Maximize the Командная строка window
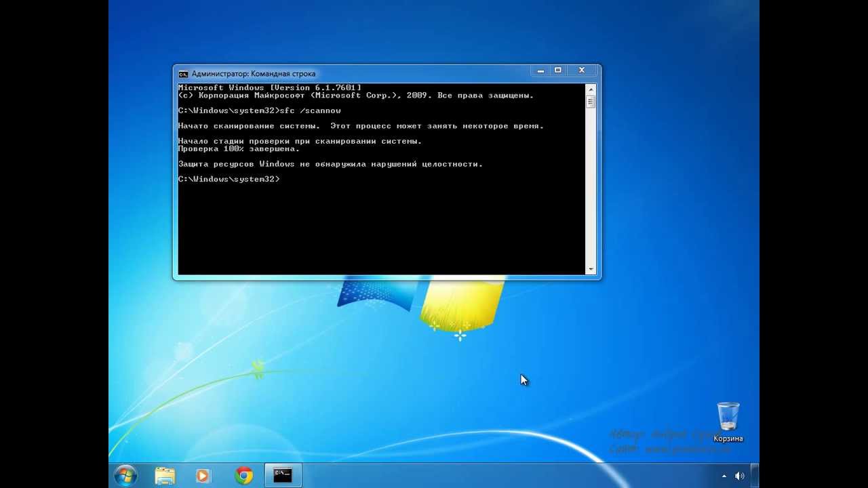 coord(557,70)
